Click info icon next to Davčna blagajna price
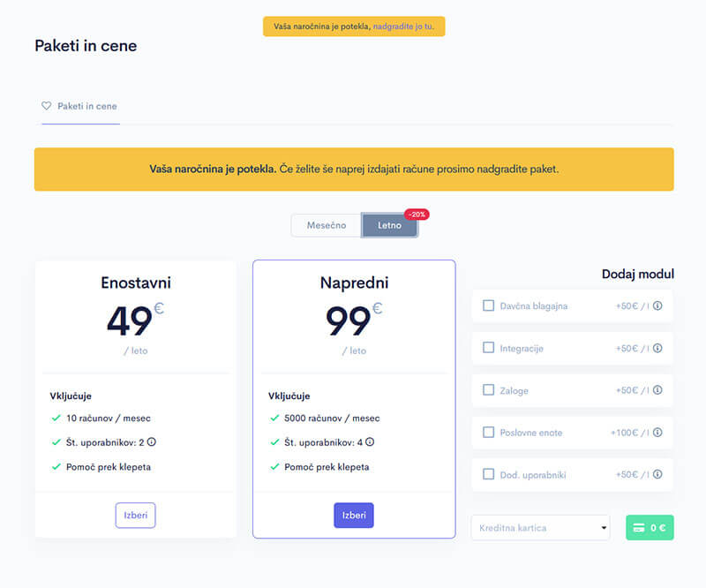The width and height of the screenshot is (706, 588). (x=657, y=306)
